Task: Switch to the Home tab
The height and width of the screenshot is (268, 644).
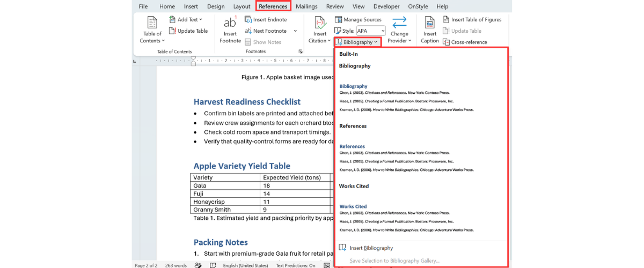Action: [167, 6]
